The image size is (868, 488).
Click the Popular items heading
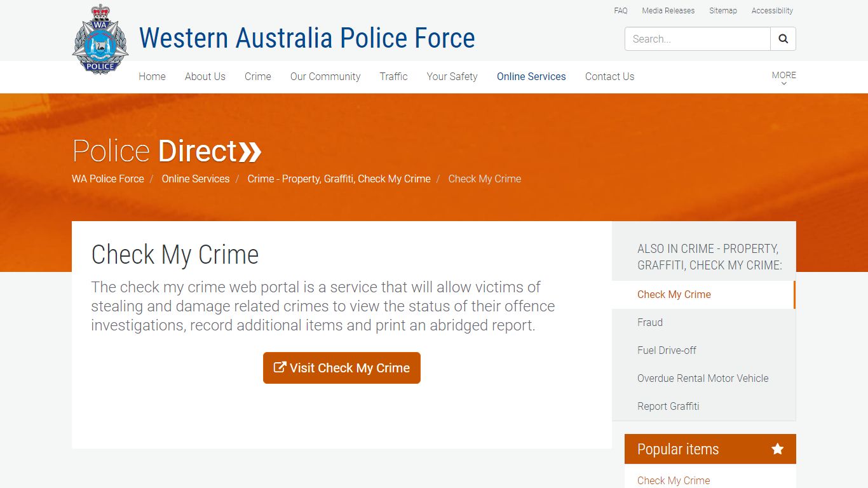(x=678, y=449)
